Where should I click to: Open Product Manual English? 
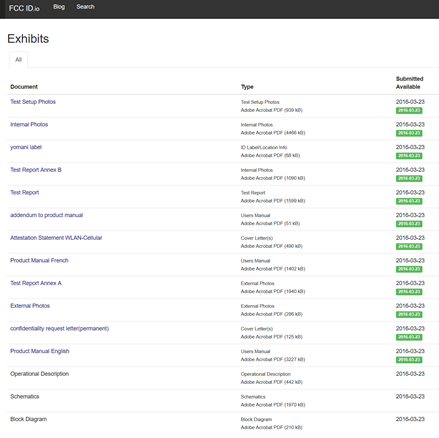(40, 351)
